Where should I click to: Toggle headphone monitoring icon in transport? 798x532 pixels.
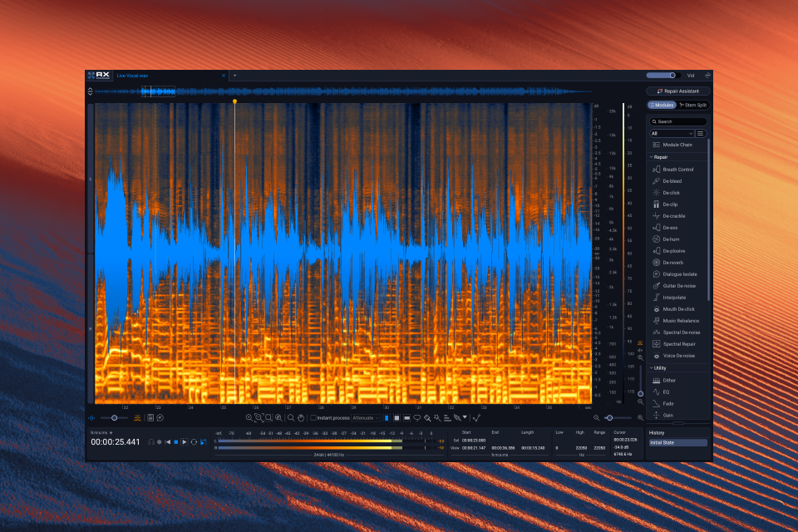151,442
